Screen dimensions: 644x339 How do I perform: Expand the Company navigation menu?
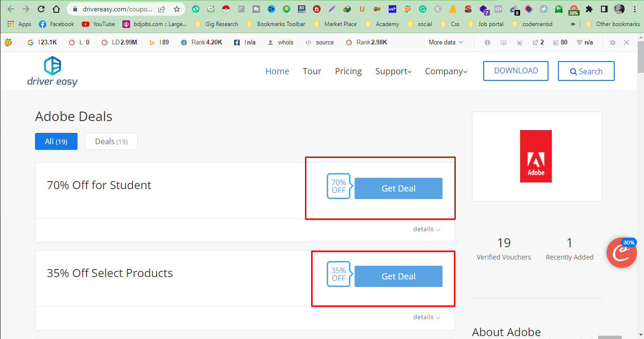[445, 71]
